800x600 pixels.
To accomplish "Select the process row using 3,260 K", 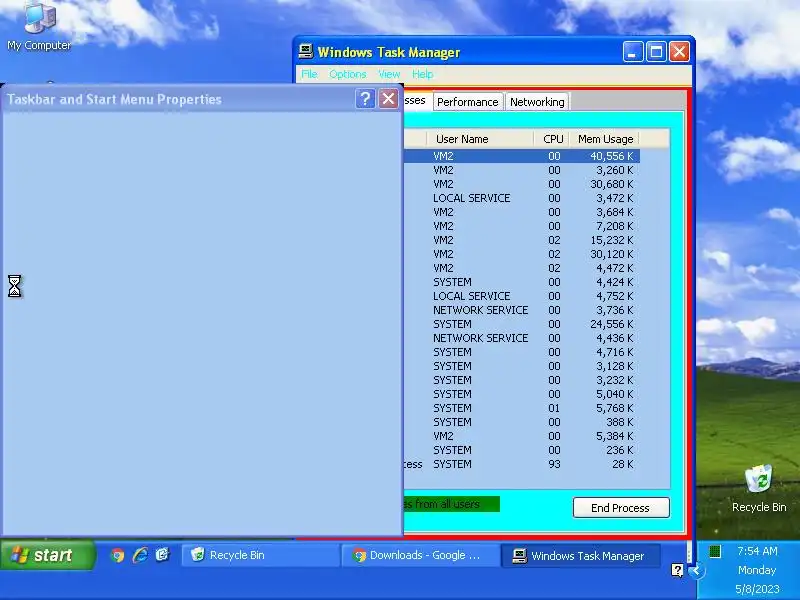I will click(521, 170).
